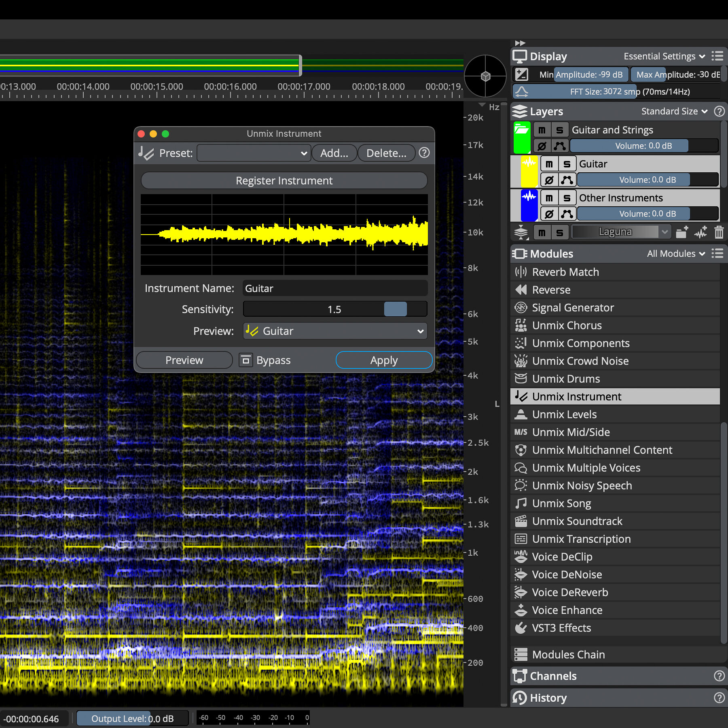The image size is (728, 728).
Task: Open the Preview Guitar dropdown
Action: (335, 331)
